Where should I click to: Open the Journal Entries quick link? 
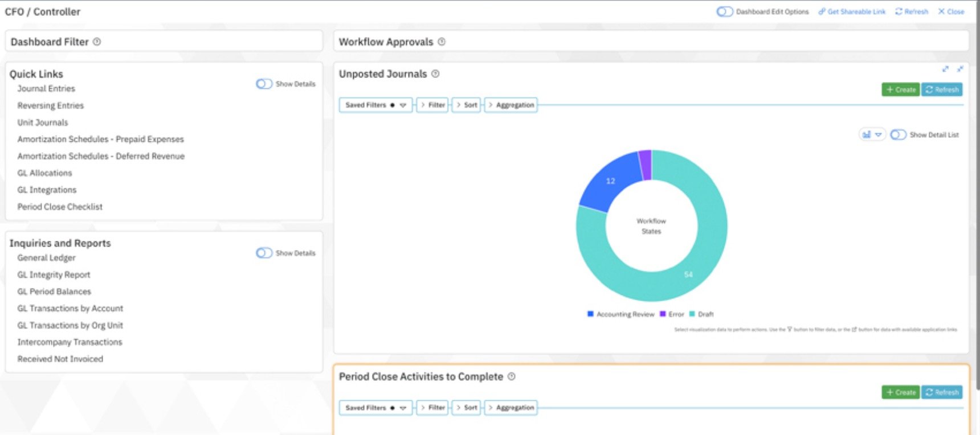(x=46, y=88)
